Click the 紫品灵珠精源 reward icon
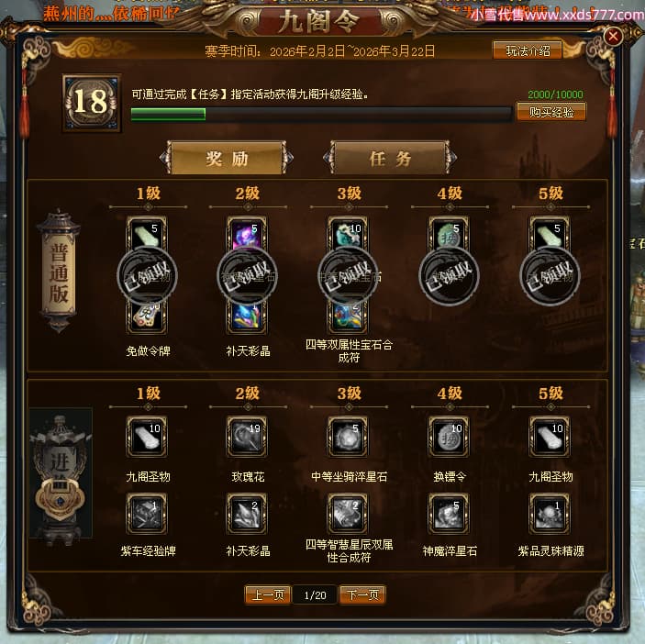This screenshot has height=644, width=645. click(550, 514)
